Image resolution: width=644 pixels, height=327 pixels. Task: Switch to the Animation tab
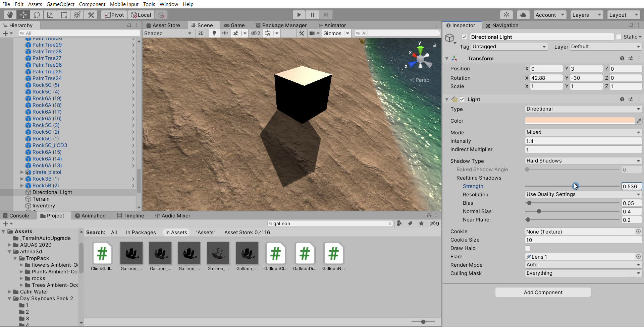point(93,215)
